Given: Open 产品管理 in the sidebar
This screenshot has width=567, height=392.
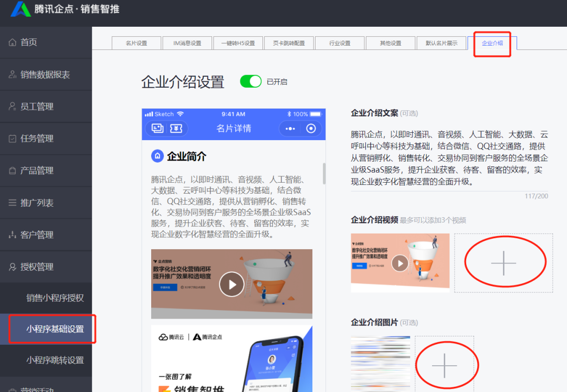Looking at the screenshot, I should pos(46,171).
